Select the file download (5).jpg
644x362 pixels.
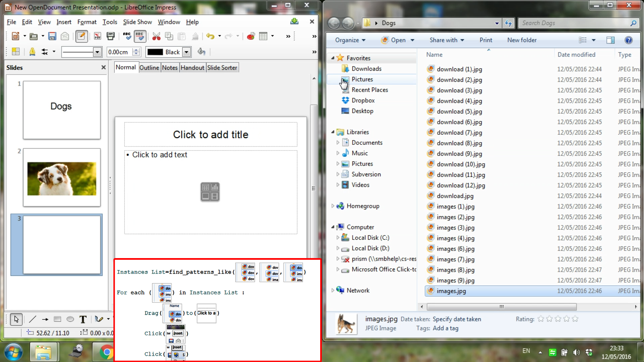click(459, 112)
